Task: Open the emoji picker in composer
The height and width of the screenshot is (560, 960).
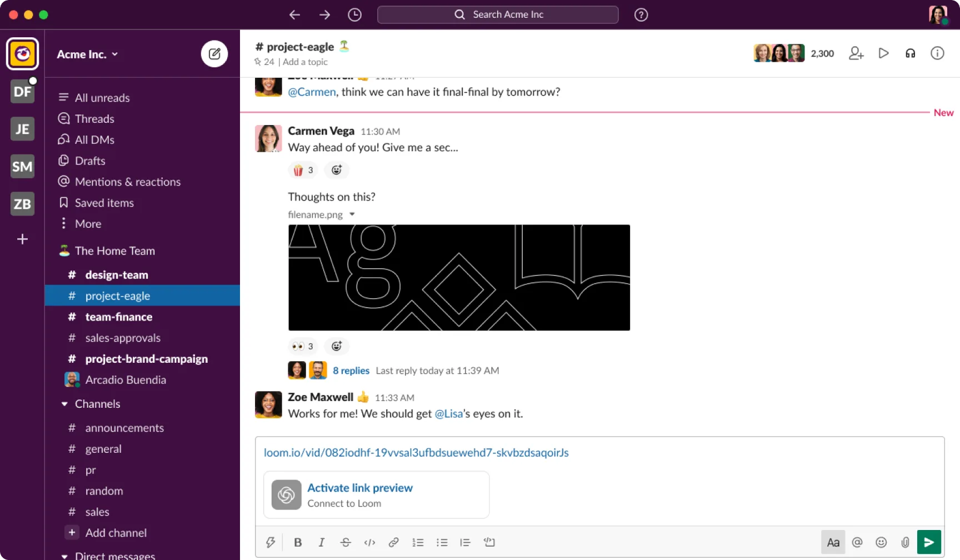Action: pyautogui.click(x=881, y=542)
